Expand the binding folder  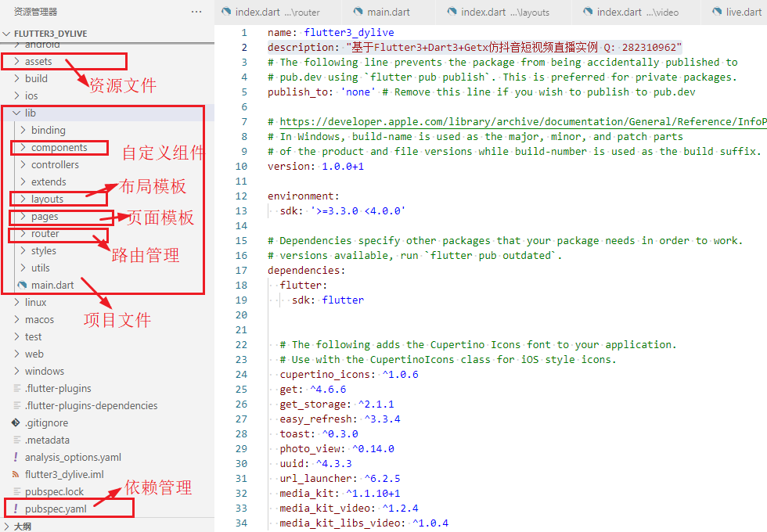23,130
